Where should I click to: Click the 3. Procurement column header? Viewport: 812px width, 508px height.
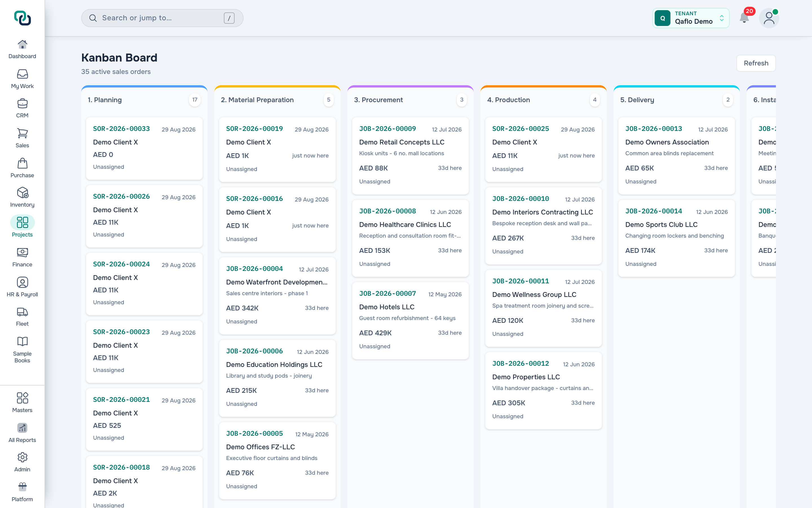(x=378, y=100)
